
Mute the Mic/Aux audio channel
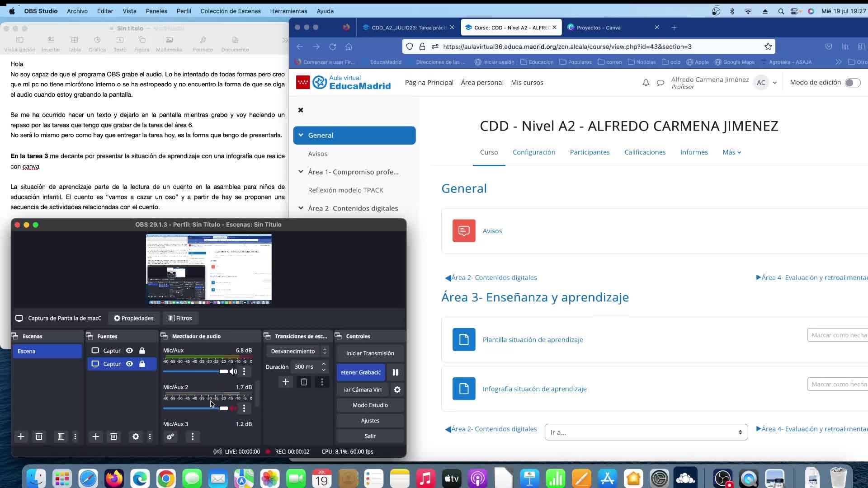[x=233, y=371]
